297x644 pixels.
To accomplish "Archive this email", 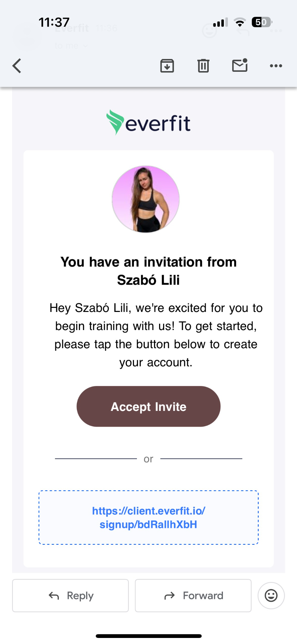I will [x=167, y=66].
